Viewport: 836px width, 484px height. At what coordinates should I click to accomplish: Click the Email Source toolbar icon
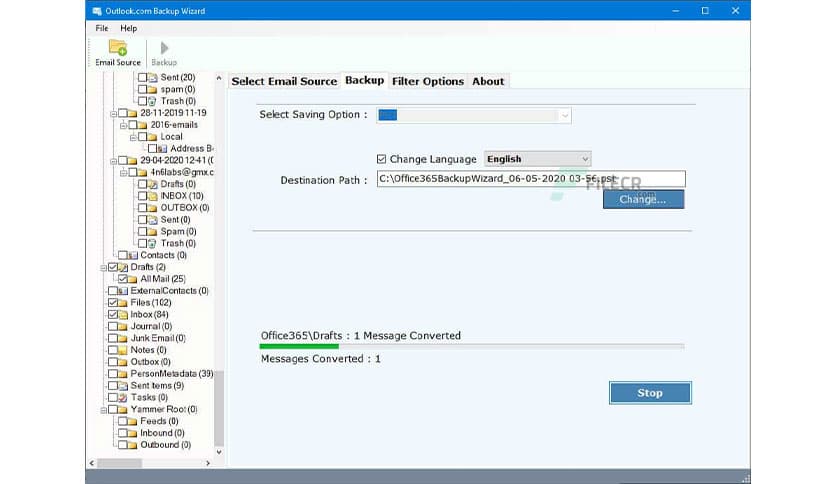(x=118, y=47)
